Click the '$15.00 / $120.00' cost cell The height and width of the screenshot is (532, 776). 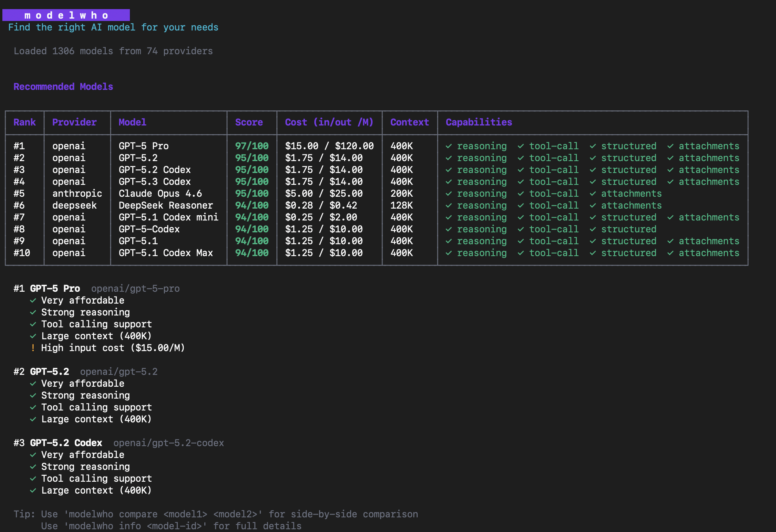click(329, 146)
